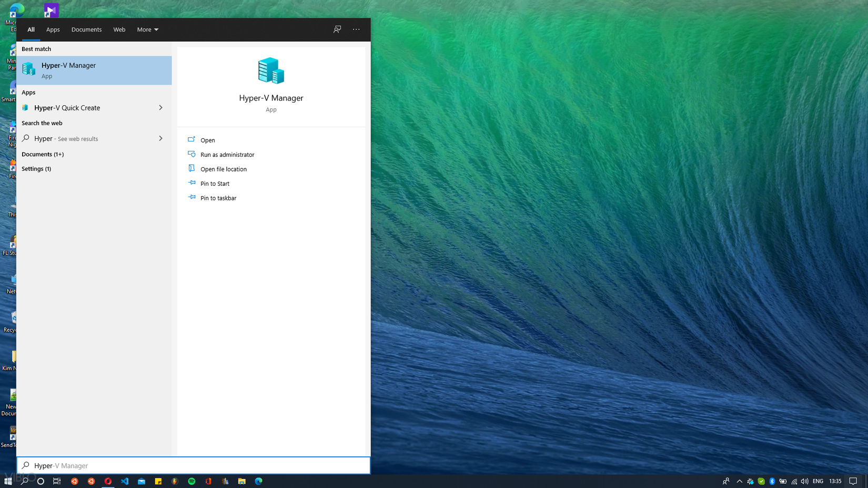Open File Explorer from taskbar

click(242, 481)
